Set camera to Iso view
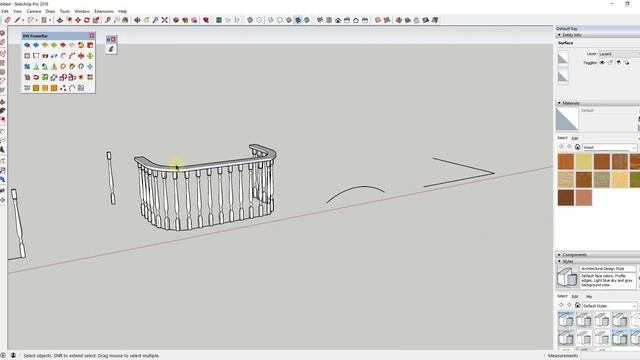This screenshot has height=360, width=640. click(x=320, y=20)
